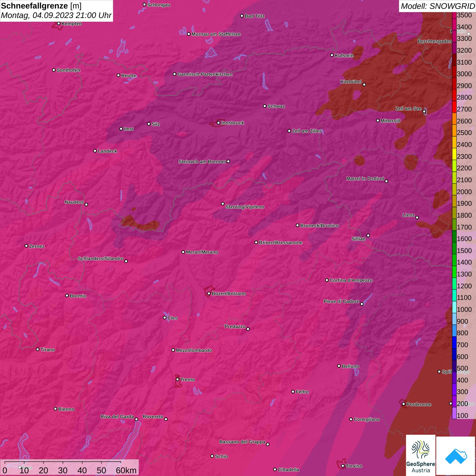Click the yellow legend swatch beside 2300
Screen dimensions: 476x476
point(454,154)
